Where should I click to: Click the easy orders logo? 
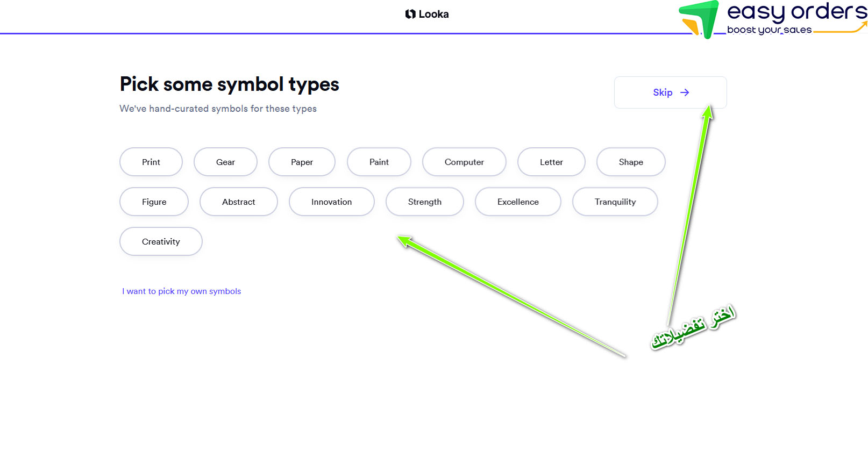[x=773, y=19]
